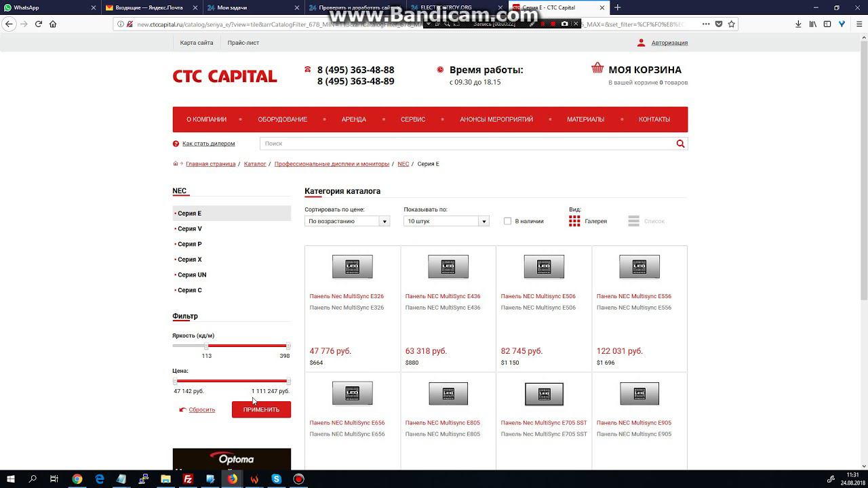Select Серия V in sidebar
Screen dimensions: 868x488
point(190,229)
